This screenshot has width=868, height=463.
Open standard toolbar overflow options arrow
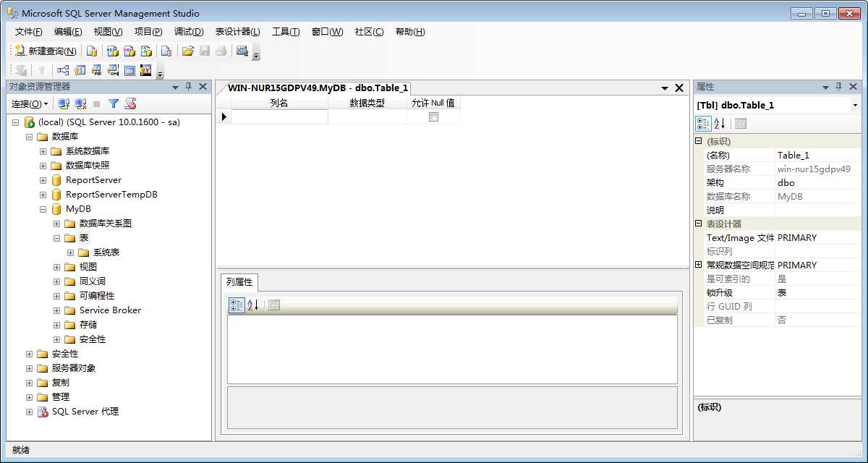pos(256,54)
